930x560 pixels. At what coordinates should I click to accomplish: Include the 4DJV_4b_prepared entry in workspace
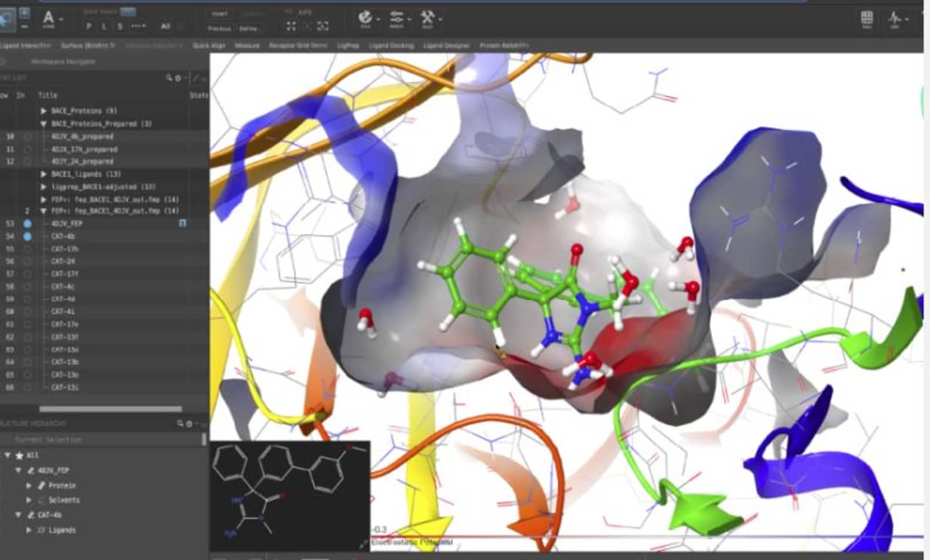pos(27,136)
